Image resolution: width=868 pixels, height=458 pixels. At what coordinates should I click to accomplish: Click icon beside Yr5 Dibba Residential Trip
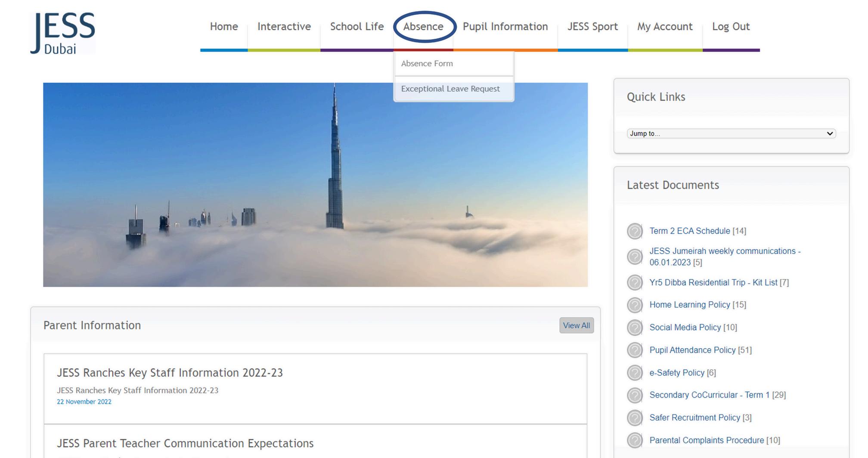coord(635,283)
